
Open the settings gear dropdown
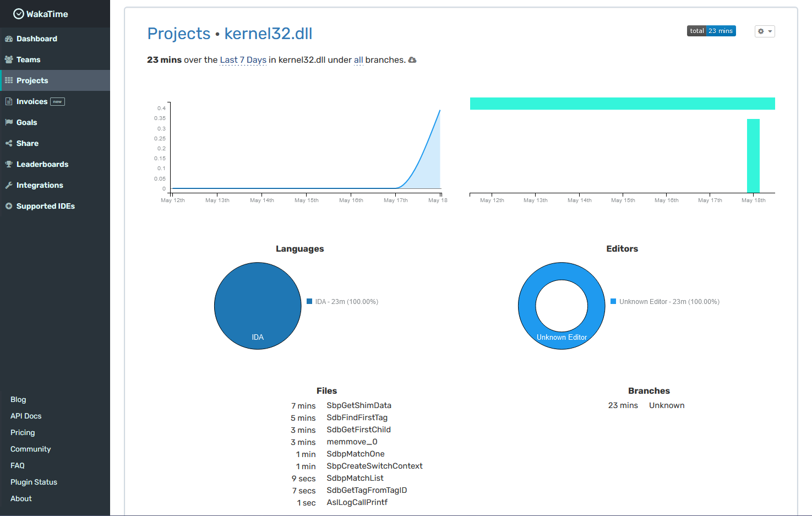pyautogui.click(x=765, y=31)
